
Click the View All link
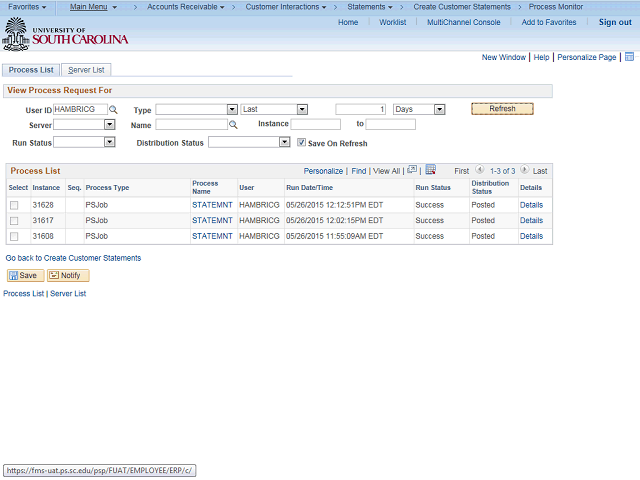click(386, 171)
